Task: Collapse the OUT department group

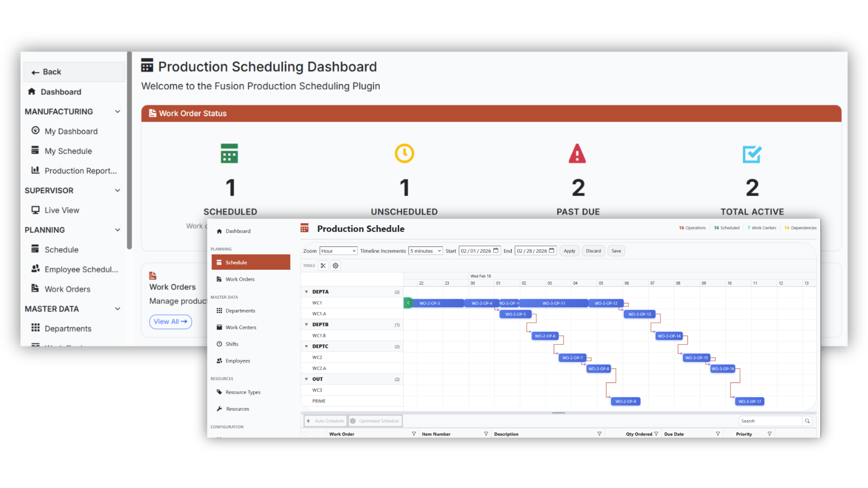Action: click(x=307, y=379)
